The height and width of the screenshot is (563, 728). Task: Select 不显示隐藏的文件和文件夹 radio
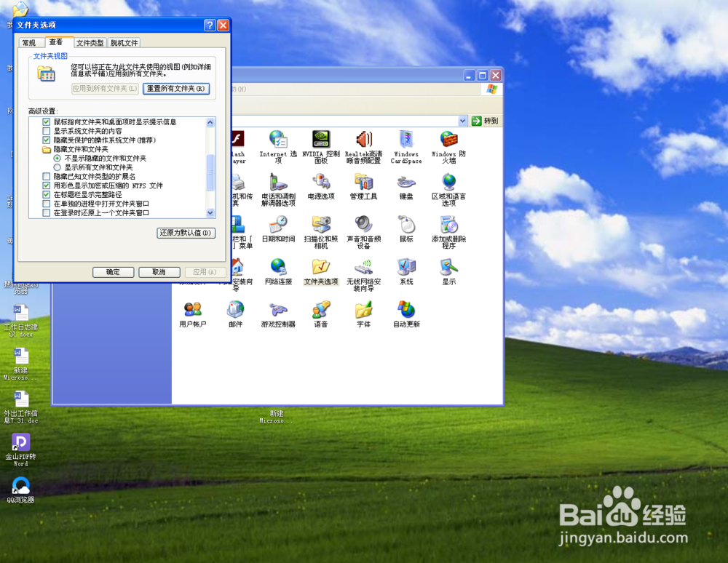coord(57,158)
